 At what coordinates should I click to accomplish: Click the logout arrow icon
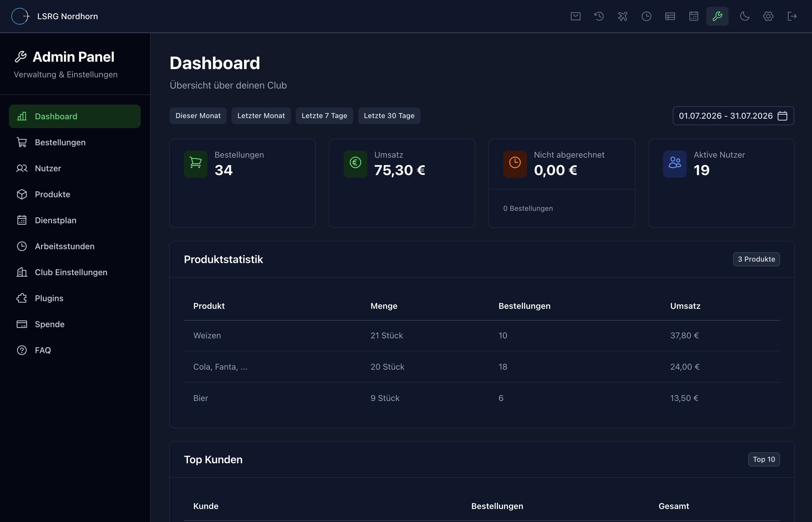(x=792, y=16)
